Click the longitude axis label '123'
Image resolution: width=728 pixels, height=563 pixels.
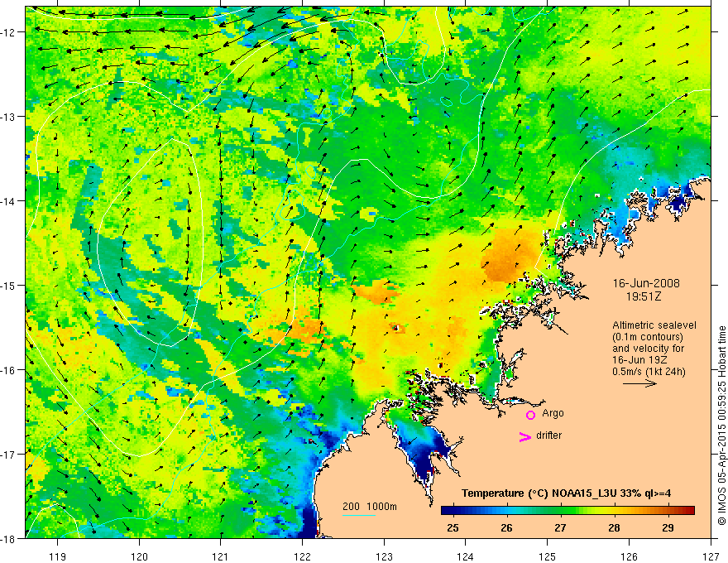[x=384, y=556]
